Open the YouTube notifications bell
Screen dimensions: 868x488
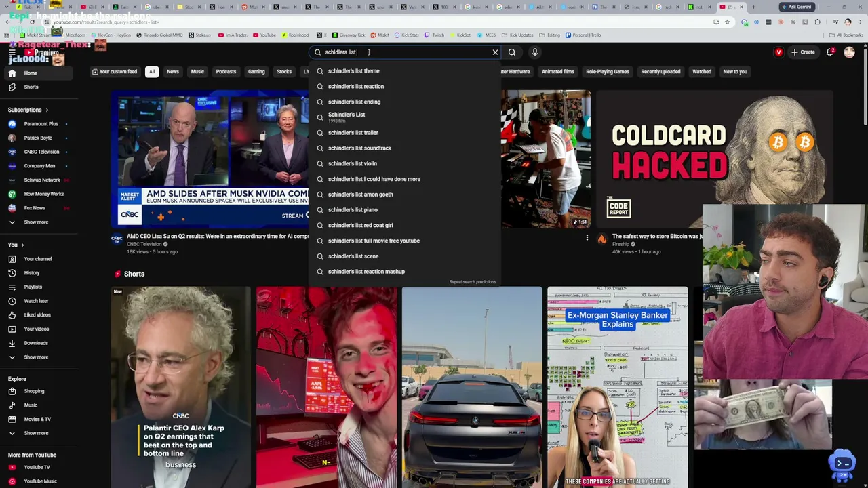point(830,52)
